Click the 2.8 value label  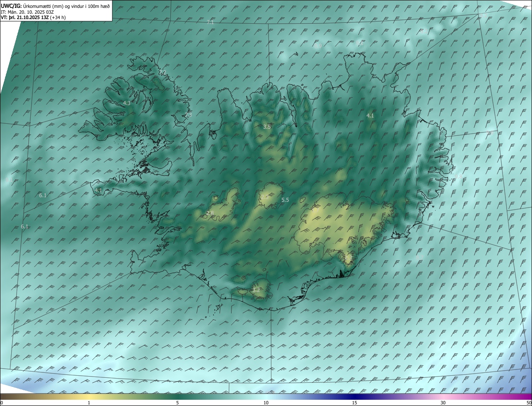tap(210, 213)
